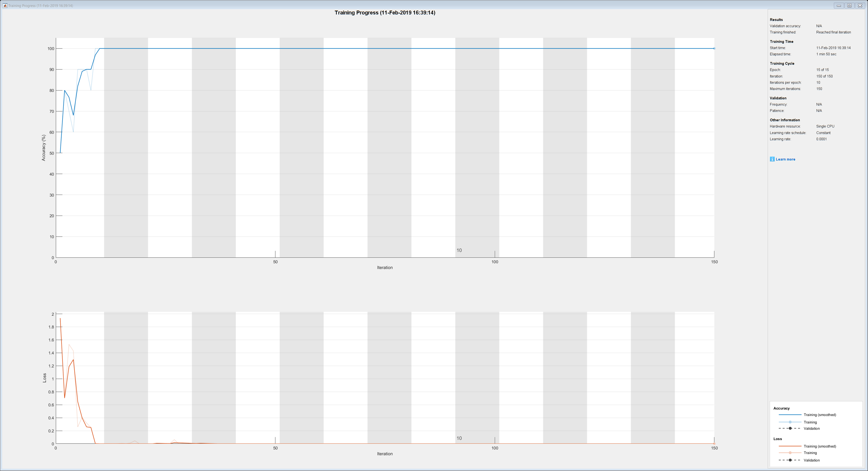Click the Learning rate value 0.0001

tap(821, 139)
